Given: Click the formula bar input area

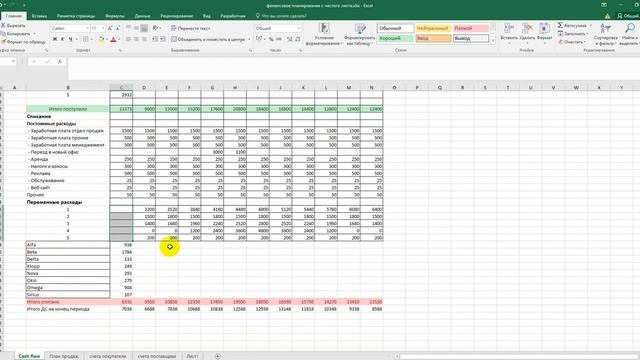Looking at the screenshot, I should point(353,68).
